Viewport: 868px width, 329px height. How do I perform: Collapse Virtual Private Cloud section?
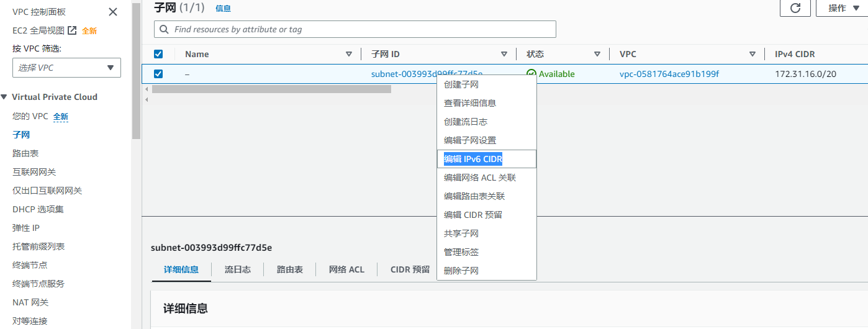tap(4, 97)
